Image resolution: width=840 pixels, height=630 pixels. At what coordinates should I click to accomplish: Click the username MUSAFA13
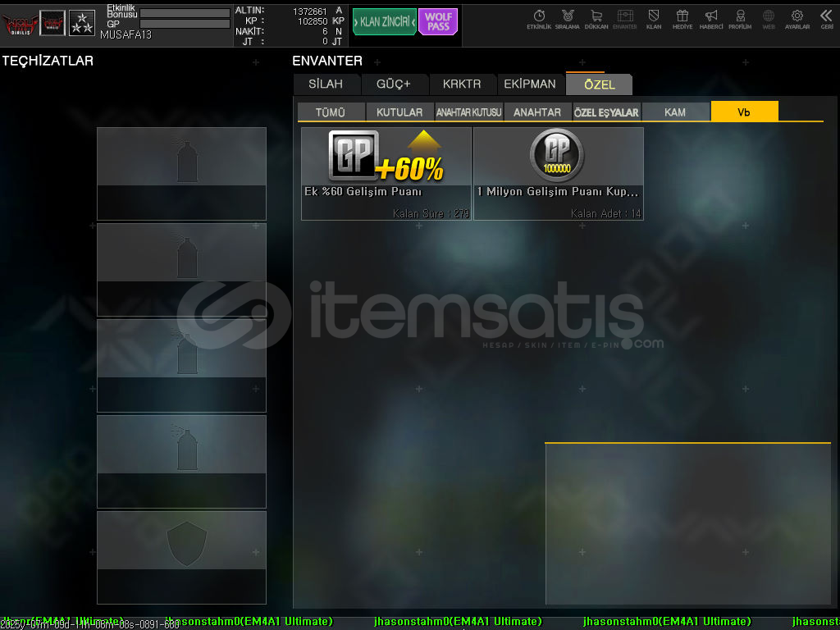[x=126, y=34]
